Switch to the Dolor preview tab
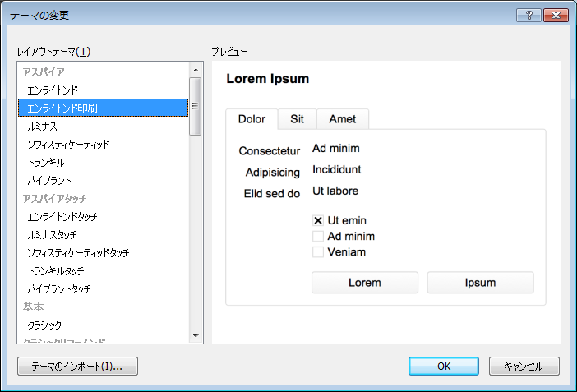Viewport: 577px width, 392px height. tap(252, 119)
